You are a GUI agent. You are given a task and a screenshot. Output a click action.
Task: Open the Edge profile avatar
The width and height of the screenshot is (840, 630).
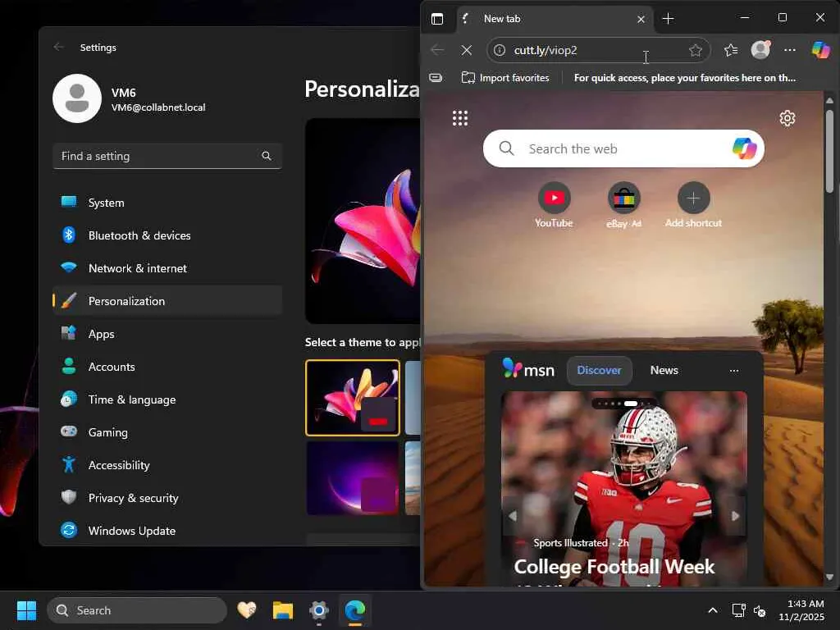(x=760, y=50)
